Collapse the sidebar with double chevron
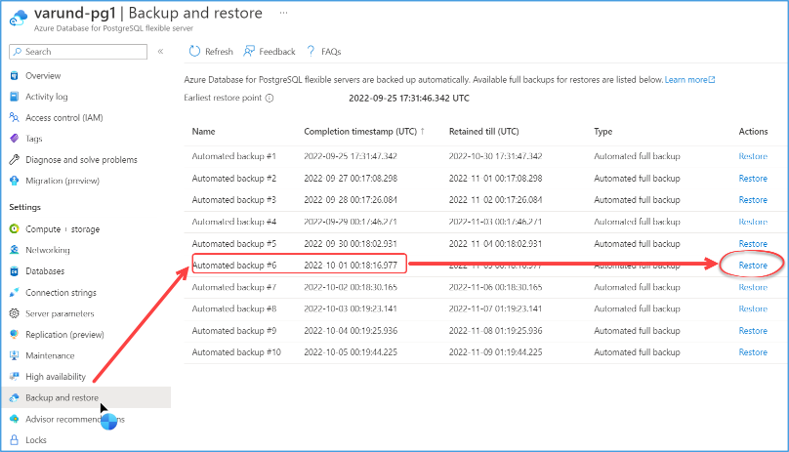The image size is (789, 452). point(161,51)
